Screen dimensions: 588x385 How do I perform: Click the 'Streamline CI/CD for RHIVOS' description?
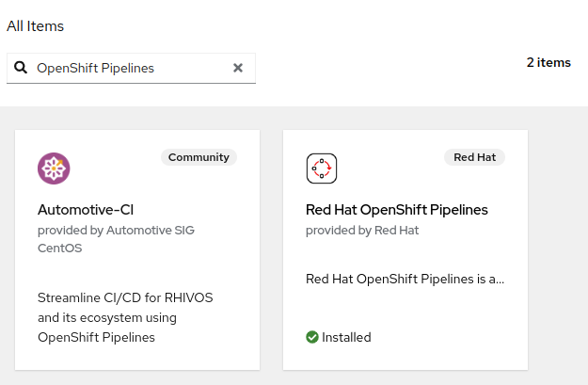coord(125,317)
